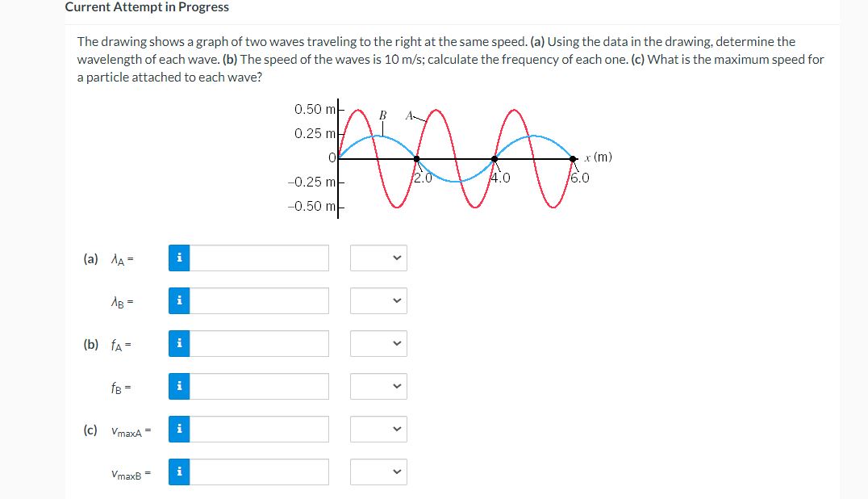868x499 pixels.
Task: Open the units dropdown for vmaxB
Action: [378, 472]
